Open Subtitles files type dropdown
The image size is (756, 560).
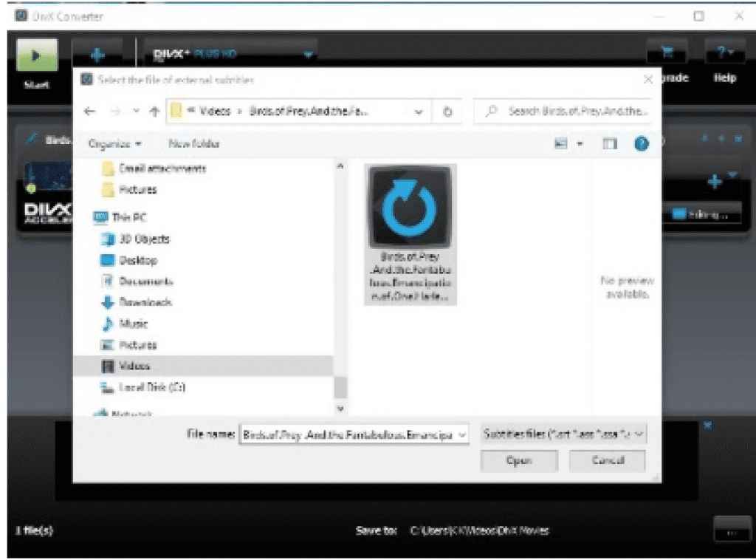pyautogui.click(x=563, y=434)
